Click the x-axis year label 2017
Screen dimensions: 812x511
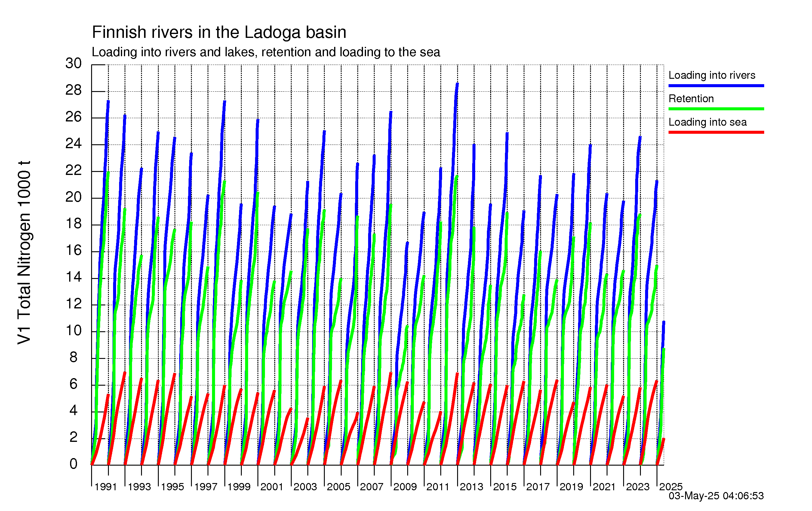pos(538,487)
